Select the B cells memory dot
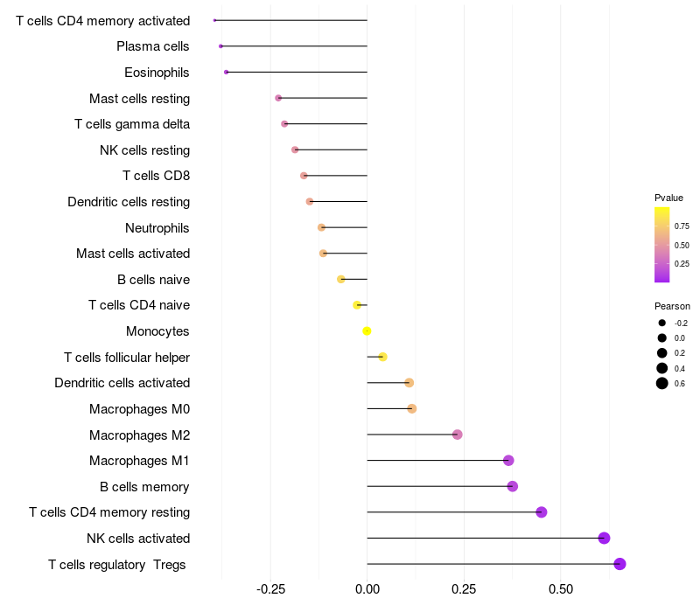The height and width of the screenshot is (612, 700). 513,486
